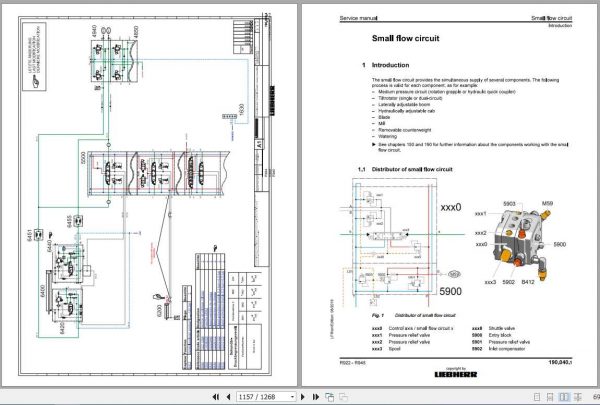Click the 'Fig. 1' figure caption
Image resolution: width=600 pixels, height=405 pixels.
413,315
